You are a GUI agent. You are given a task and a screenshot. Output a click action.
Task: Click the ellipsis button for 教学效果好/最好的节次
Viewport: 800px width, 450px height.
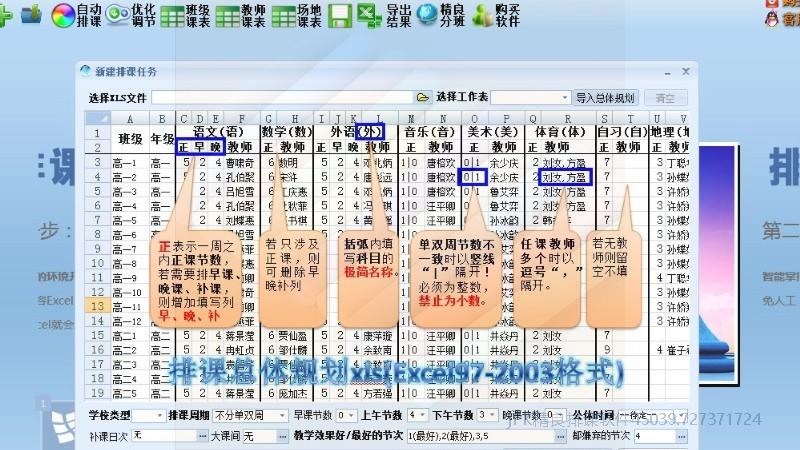[560, 436]
